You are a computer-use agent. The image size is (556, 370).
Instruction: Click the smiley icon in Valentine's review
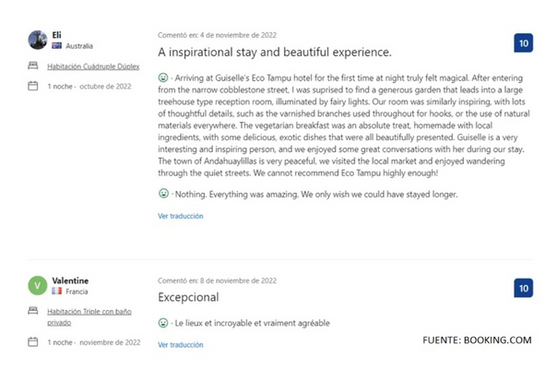tap(163, 323)
